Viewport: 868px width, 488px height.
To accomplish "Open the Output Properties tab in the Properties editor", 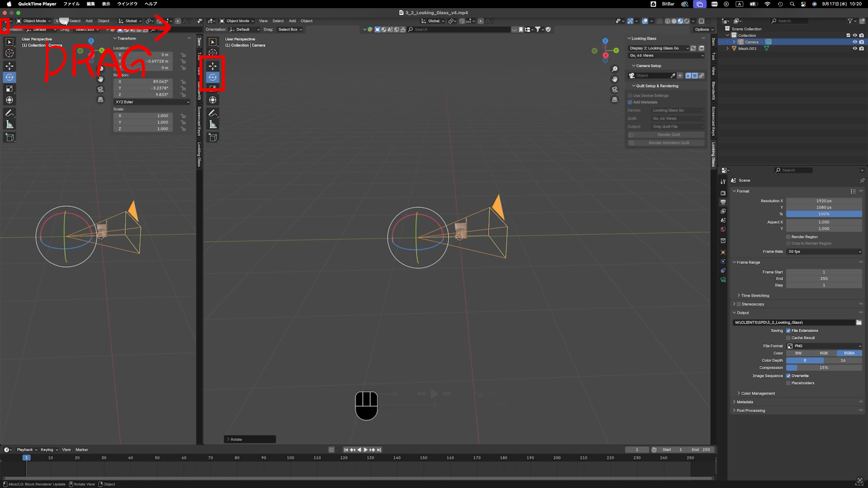I will click(x=723, y=202).
